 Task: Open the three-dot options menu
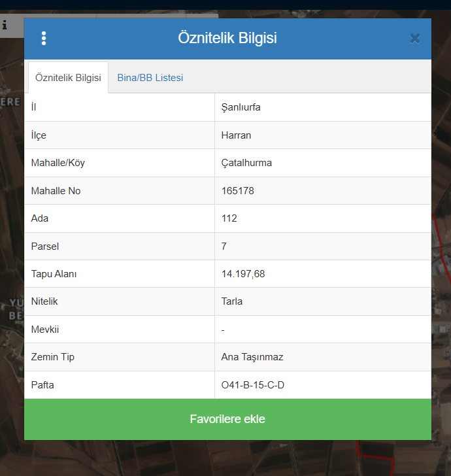44,39
